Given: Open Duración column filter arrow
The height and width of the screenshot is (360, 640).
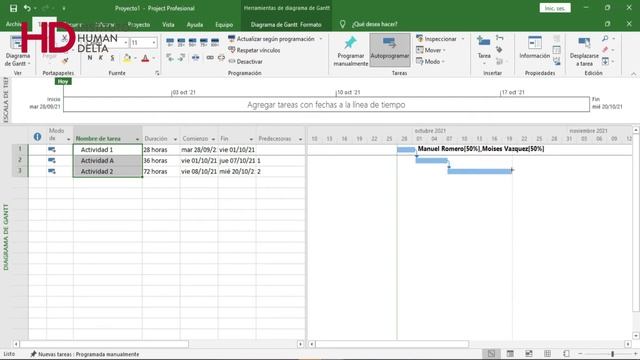Looking at the screenshot, I should tap(175, 139).
